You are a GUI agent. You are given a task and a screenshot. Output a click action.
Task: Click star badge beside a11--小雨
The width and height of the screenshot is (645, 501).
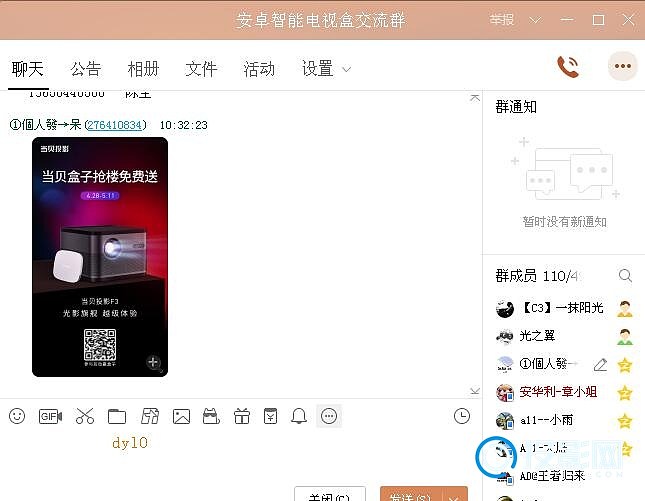click(625, 421)
